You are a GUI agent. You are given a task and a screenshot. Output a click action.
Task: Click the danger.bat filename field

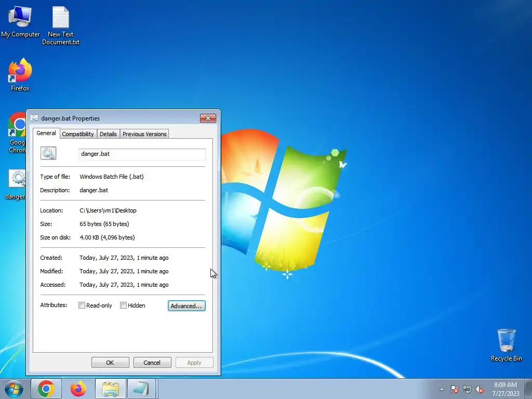(x=142, y=154)
